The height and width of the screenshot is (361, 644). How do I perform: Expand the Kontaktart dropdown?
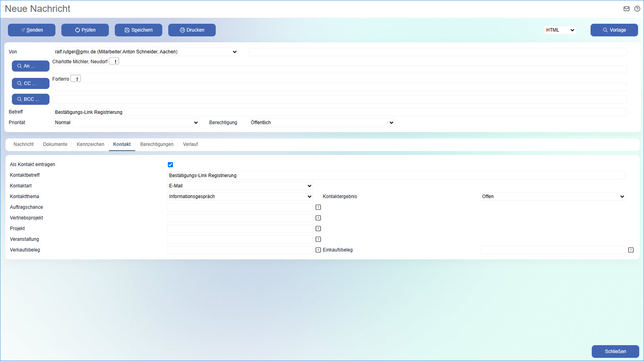pos(240,186)
